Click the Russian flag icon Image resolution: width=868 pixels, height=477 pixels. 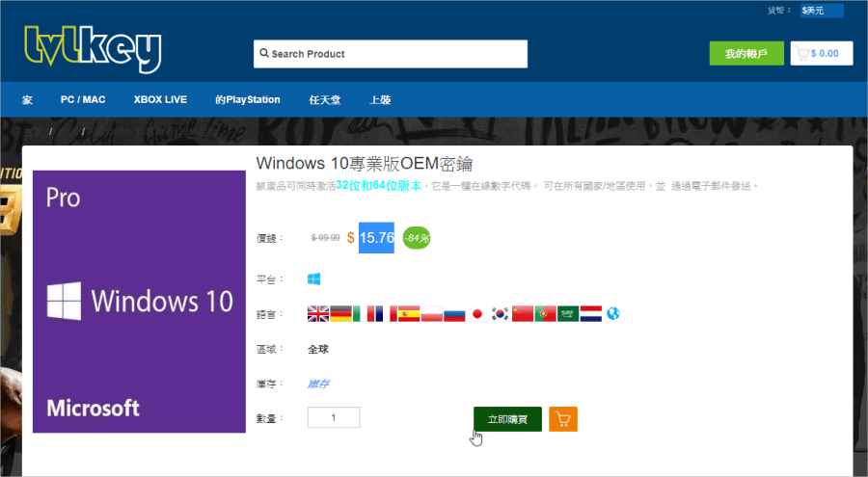pos(454,314)
